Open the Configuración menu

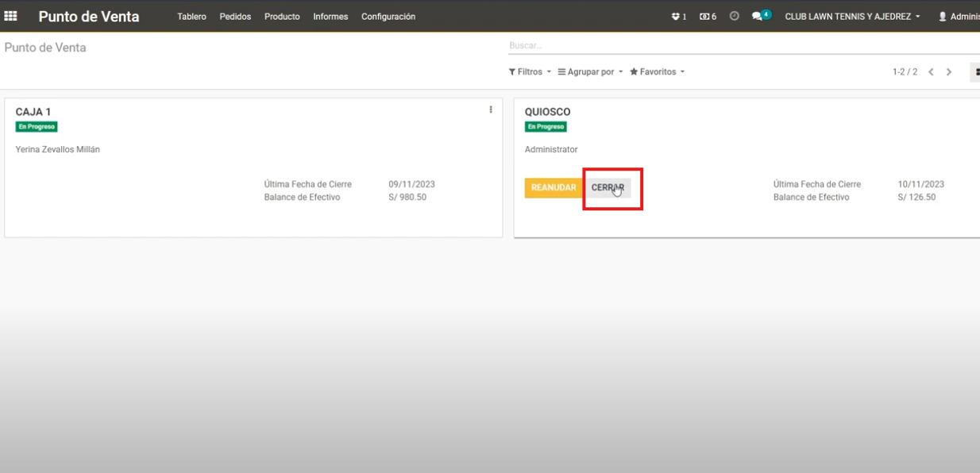tap(388, 17)
